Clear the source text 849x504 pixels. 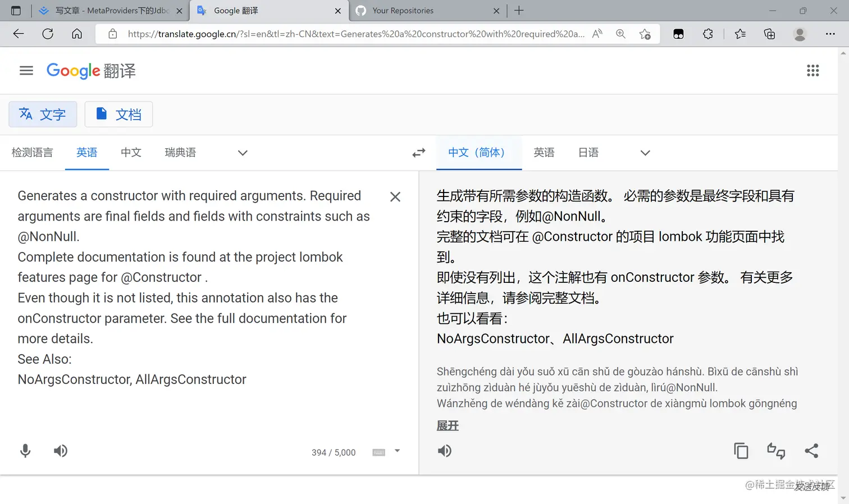point(395,196)
